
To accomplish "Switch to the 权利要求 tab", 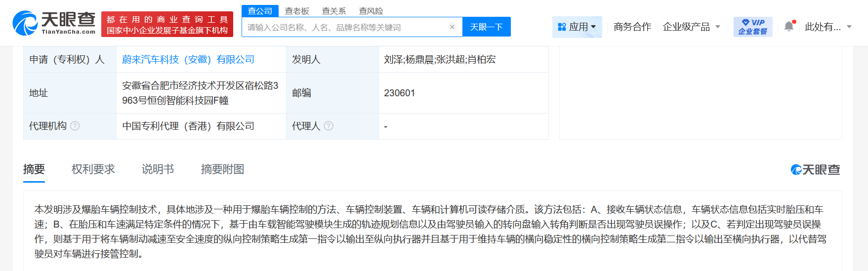I will (x=93, y=169).
